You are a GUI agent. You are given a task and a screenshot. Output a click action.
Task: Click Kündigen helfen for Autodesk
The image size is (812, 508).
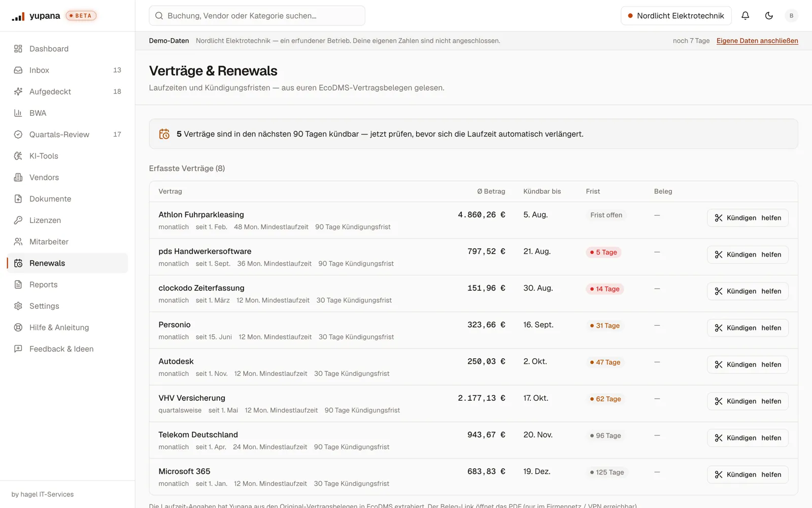(x=748, y=365)
